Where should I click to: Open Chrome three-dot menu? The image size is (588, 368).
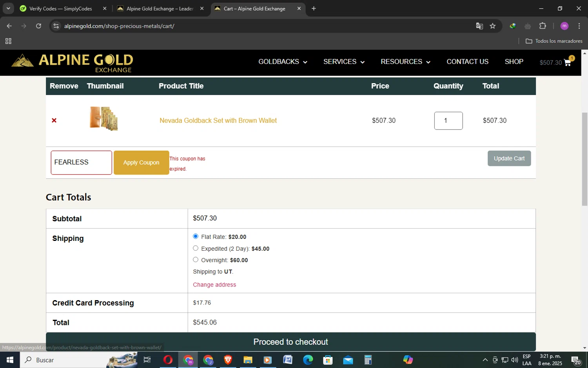[579, 26]
